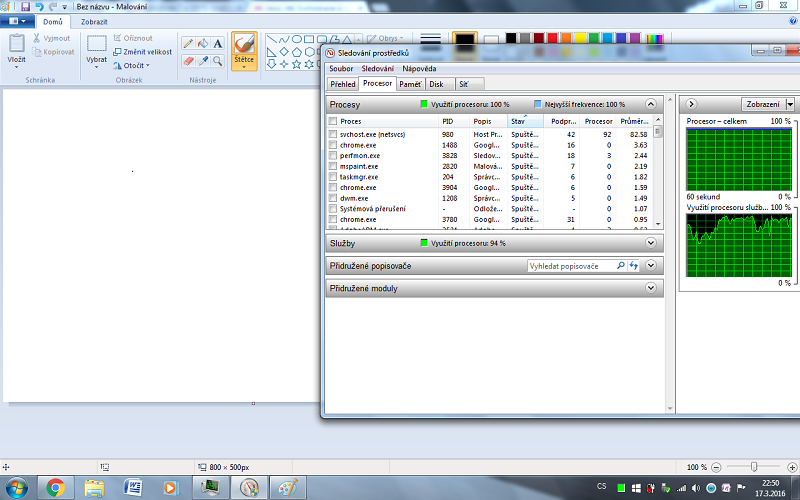Viewport: 800px width, 500px height.
Task: Choose the yellow color swatch
Action: pos(580,38)
